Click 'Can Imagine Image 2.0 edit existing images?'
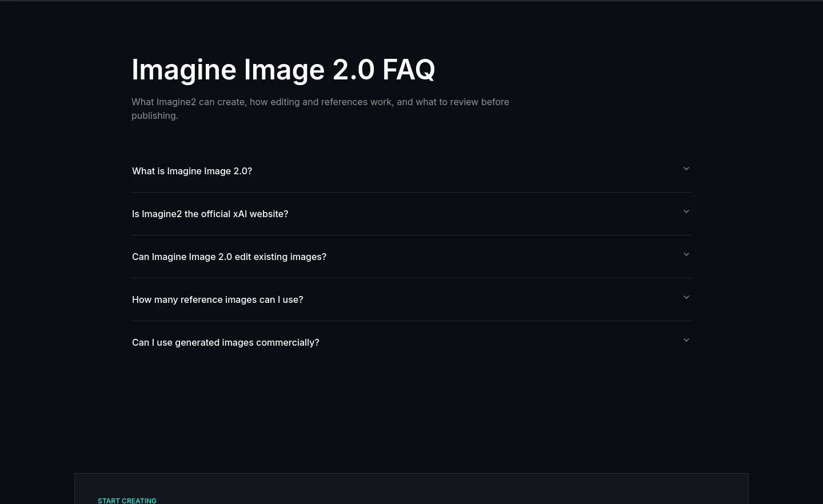This screenshot has width=823, height=504. pyautogui.click(x=229, y=257)
